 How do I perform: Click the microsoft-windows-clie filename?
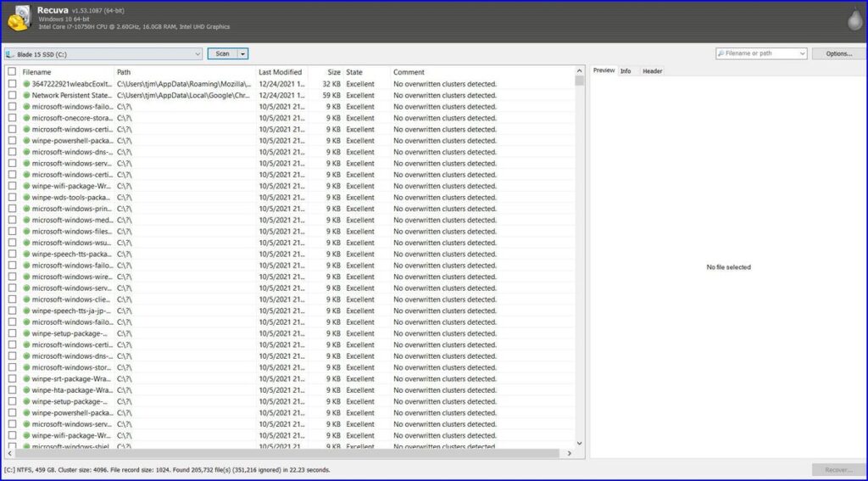[x=72, y=299]
